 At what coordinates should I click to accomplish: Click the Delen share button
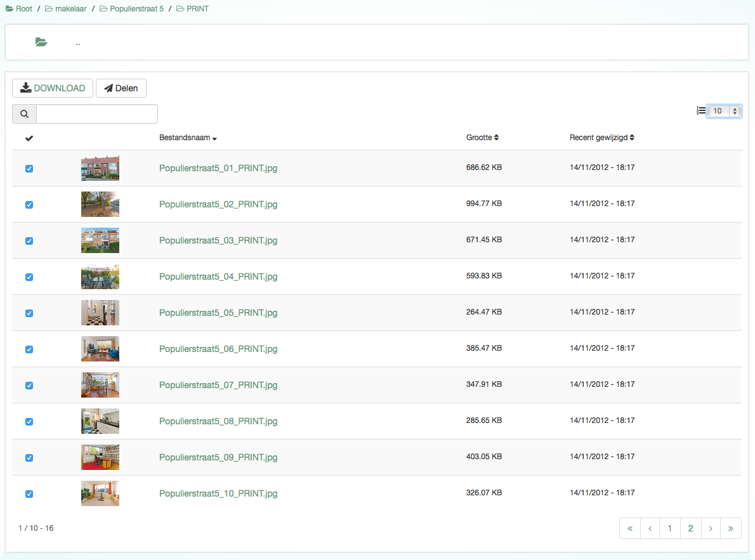(121, 88)
